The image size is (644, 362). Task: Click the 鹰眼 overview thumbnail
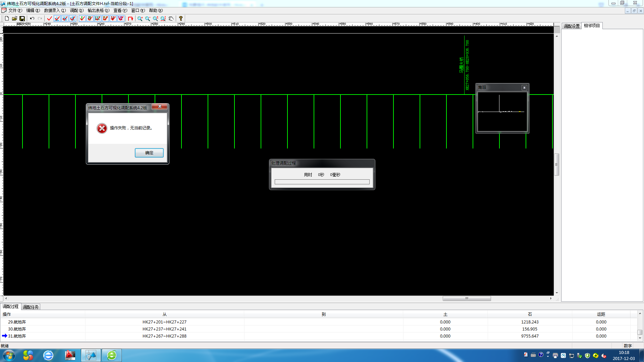click(x=502, y=112)
